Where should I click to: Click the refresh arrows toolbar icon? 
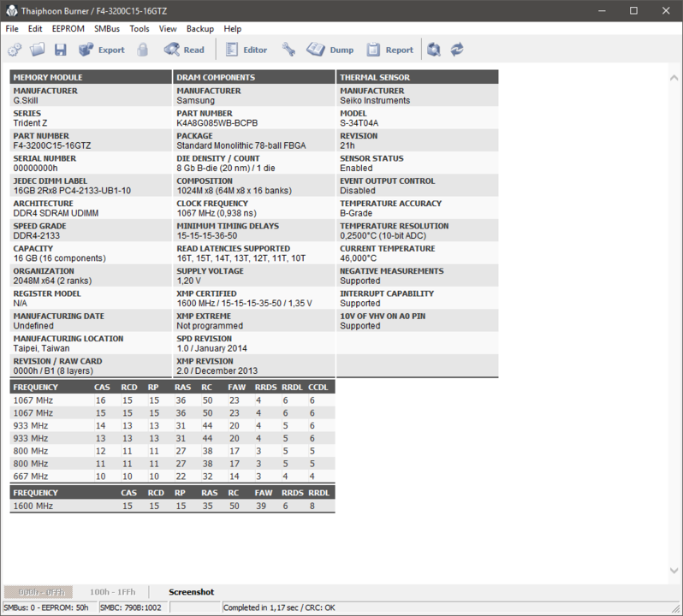pyautogui.click(x=457, y=50)
